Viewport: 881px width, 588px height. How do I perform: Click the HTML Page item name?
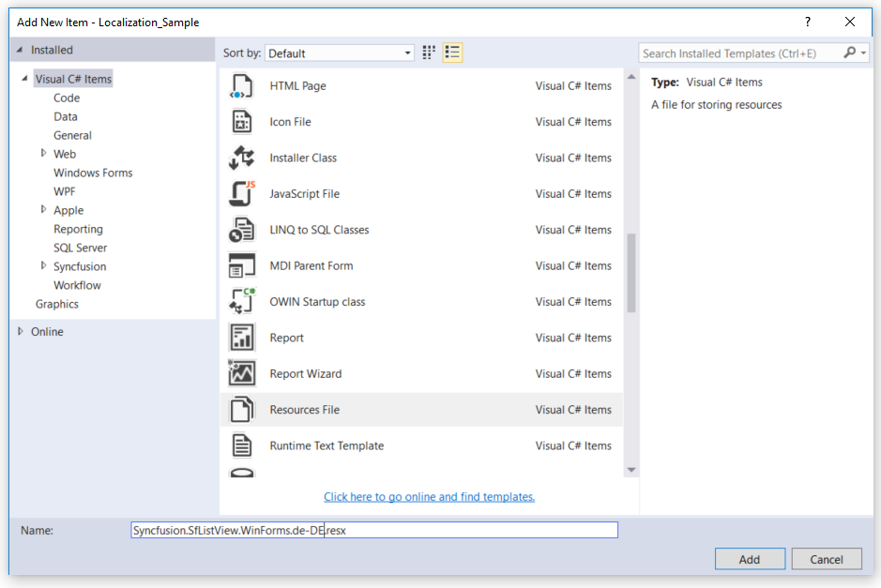[x=297, y=86]
